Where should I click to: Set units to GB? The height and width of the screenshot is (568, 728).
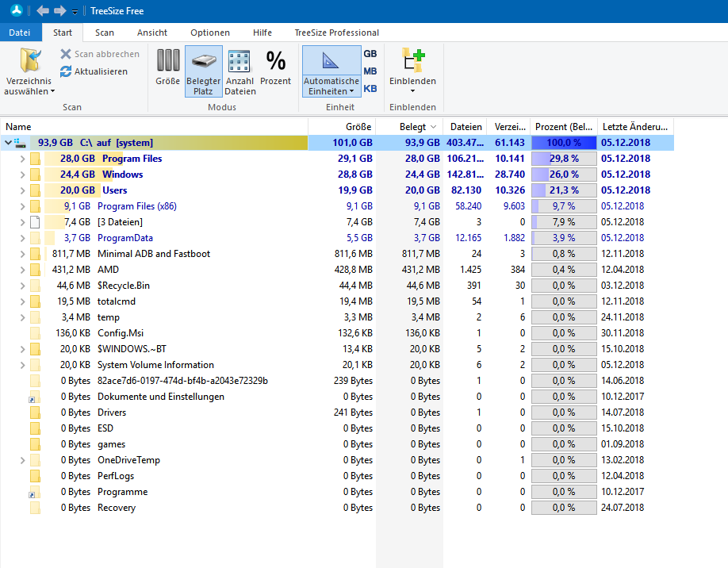click(370, 54)
